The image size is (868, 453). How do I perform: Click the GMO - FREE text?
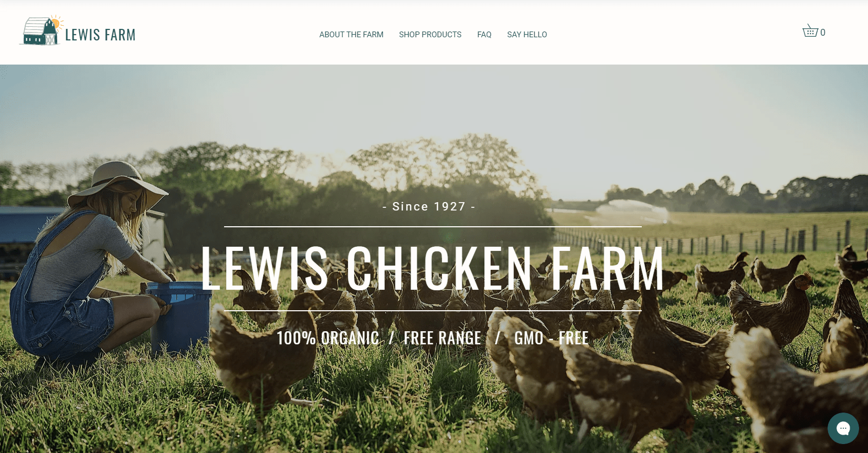point(551,338)
